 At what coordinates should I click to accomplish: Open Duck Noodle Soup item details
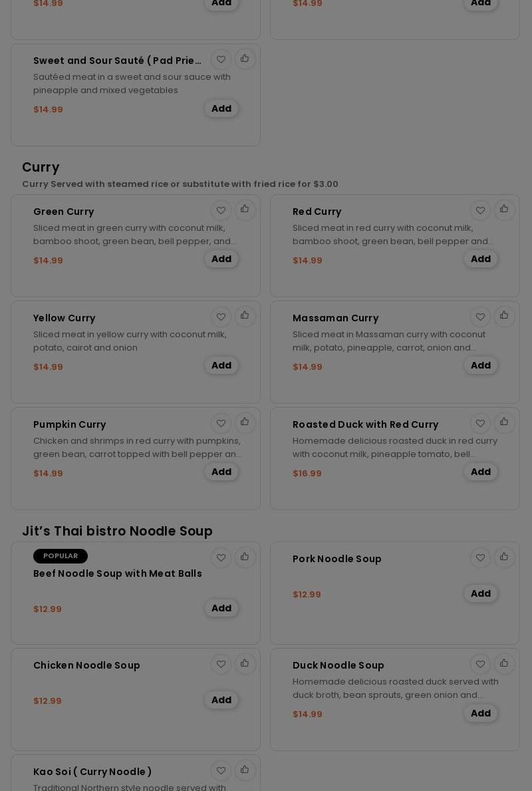click(x=338, y=665)
